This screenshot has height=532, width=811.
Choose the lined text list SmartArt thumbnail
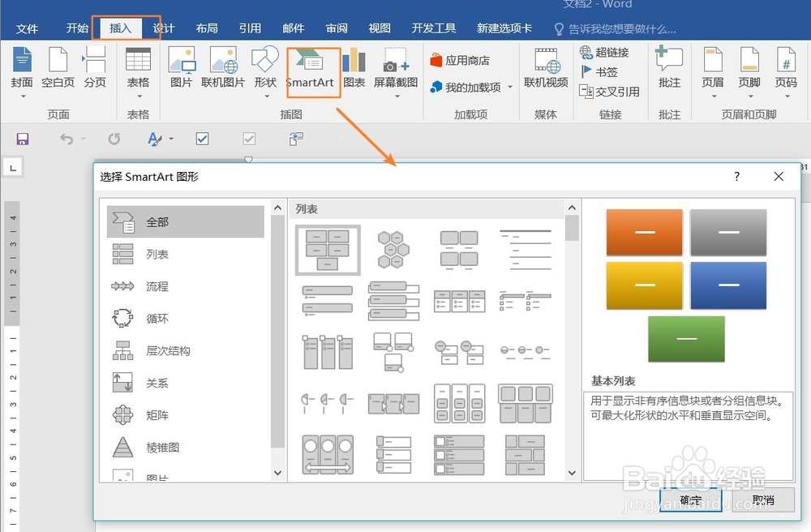point(525,250)
